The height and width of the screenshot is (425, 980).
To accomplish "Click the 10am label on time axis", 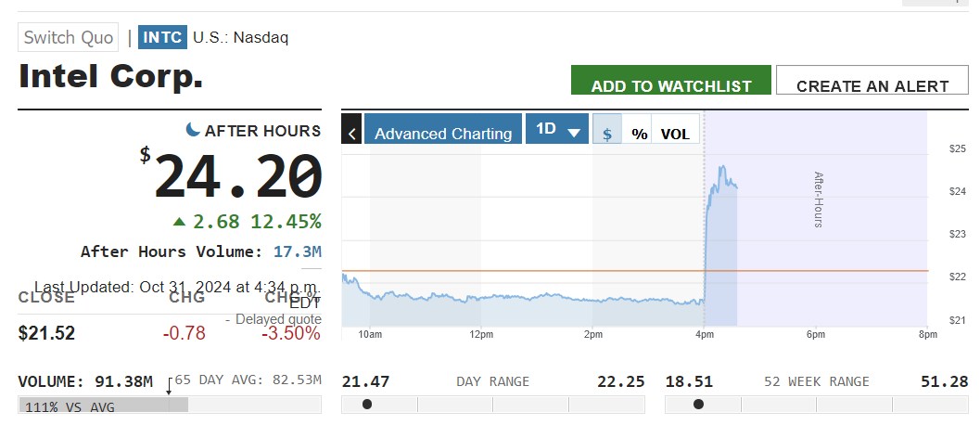I will 369,334.
